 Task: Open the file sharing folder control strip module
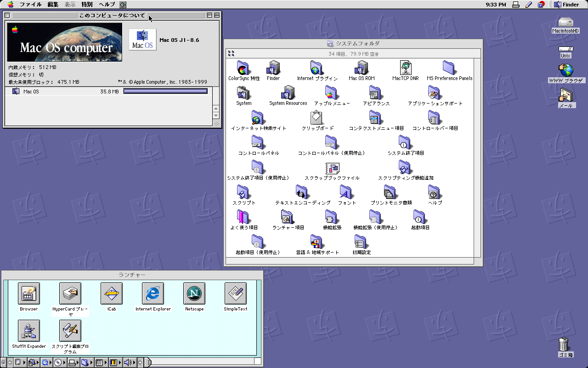click(87, 362)
